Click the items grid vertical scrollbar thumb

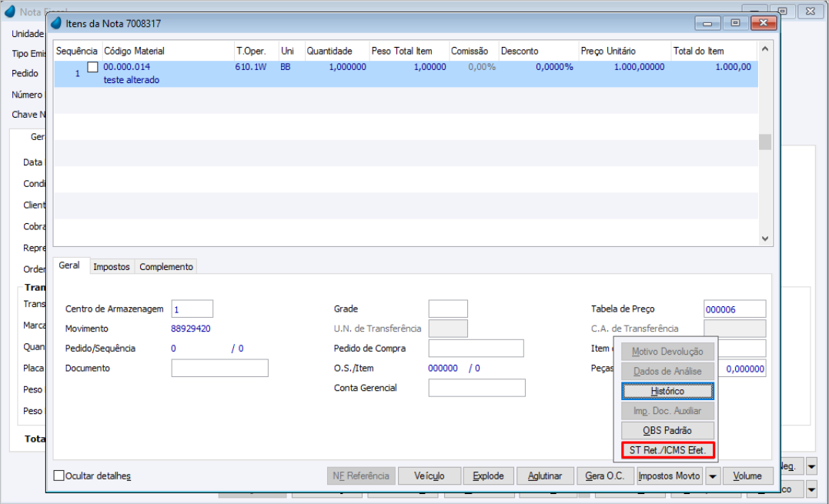pos(764,142)
